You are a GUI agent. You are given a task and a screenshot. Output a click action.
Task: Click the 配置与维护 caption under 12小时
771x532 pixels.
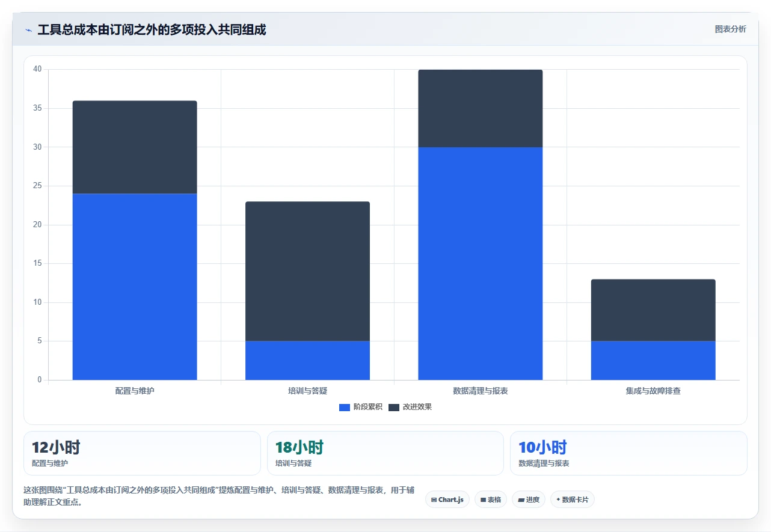tap(50, 463)
